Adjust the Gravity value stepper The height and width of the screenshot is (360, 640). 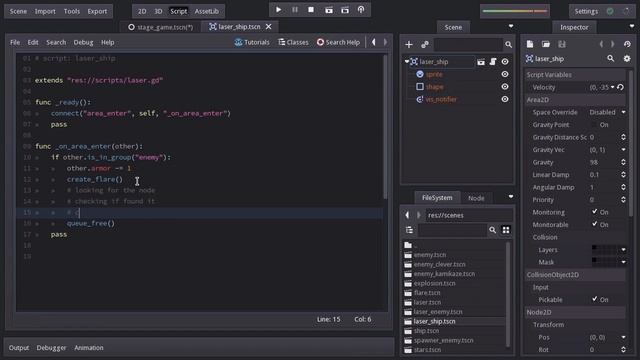click(x=623, y=162)
